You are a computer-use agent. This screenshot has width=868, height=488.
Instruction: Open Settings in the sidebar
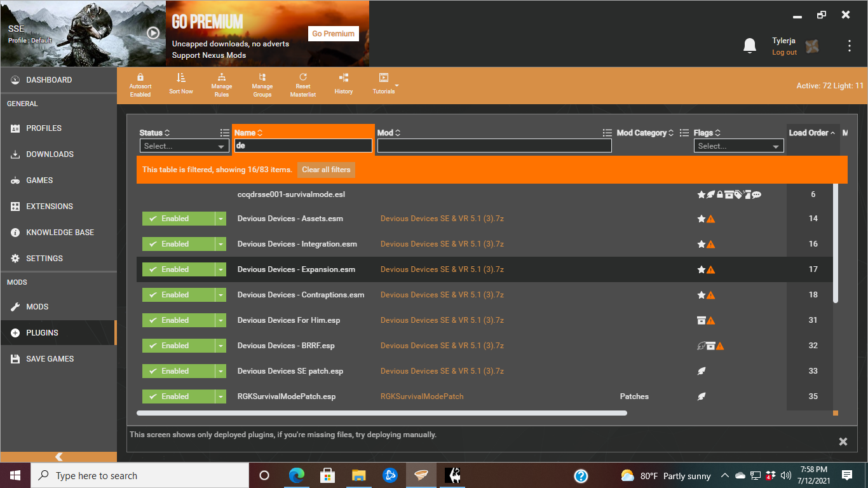click(x=58, y=259)
